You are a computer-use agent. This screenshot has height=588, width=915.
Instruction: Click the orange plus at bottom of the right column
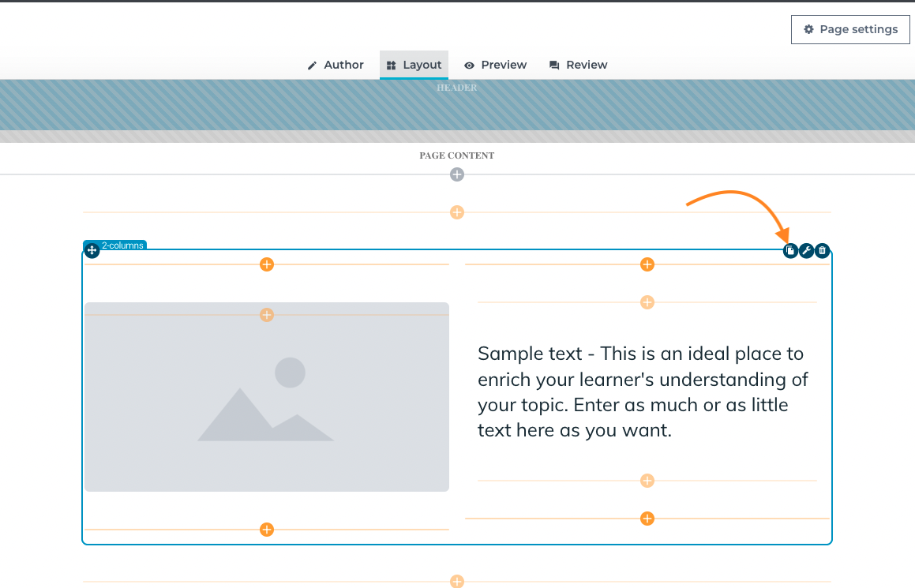pos(647,519)
